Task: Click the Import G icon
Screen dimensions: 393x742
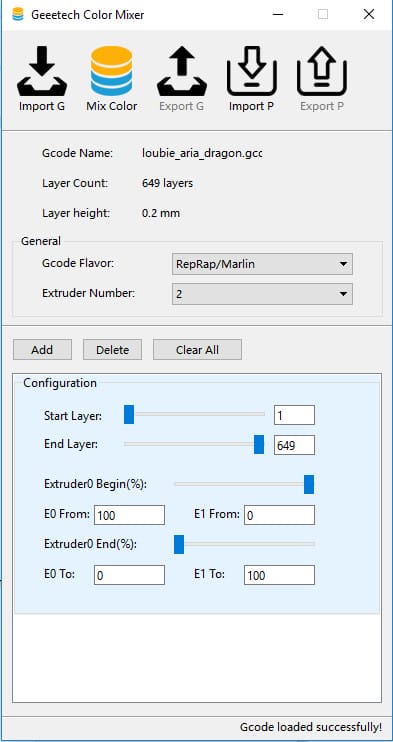Action: tap(42, 71)
